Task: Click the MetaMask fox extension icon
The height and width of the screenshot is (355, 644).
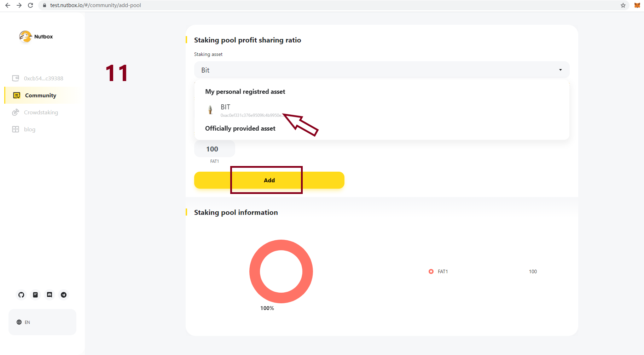Action: [x=637, y=5]
